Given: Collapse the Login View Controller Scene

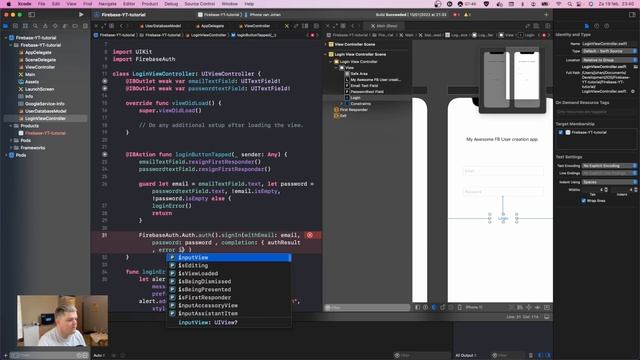Looking at the screenshot, I should [x=326, y=54].
